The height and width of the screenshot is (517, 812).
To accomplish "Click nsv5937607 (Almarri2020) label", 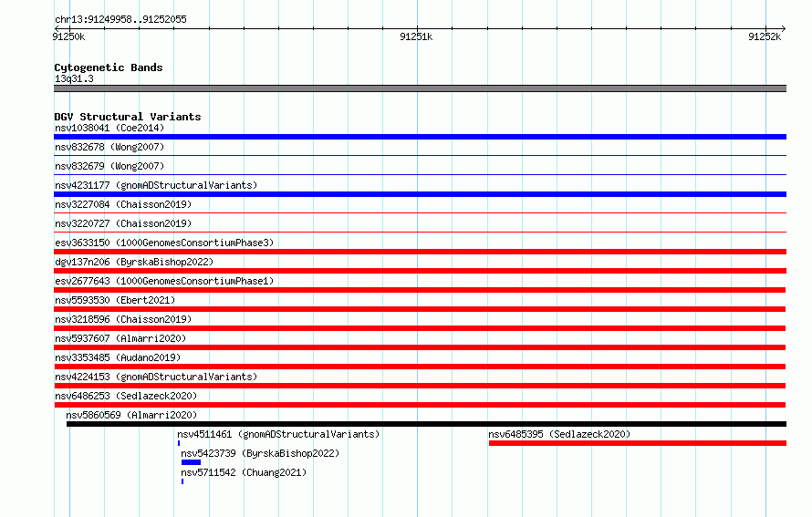I will coord(120,338).
